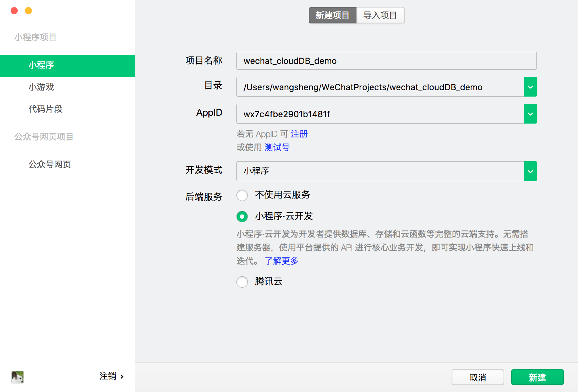Click the 项目名称 input field
578x392 pixels.
click(386, 61)
